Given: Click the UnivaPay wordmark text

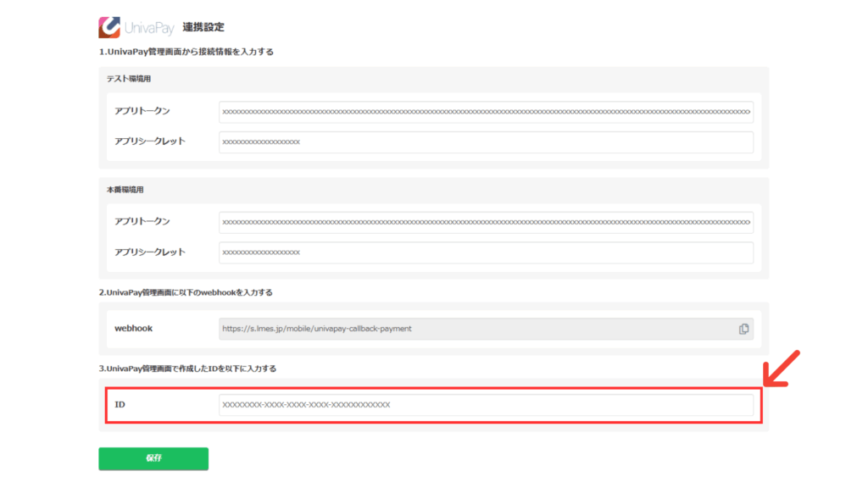Looking at the screenshot, I should (x=149, y=28).
